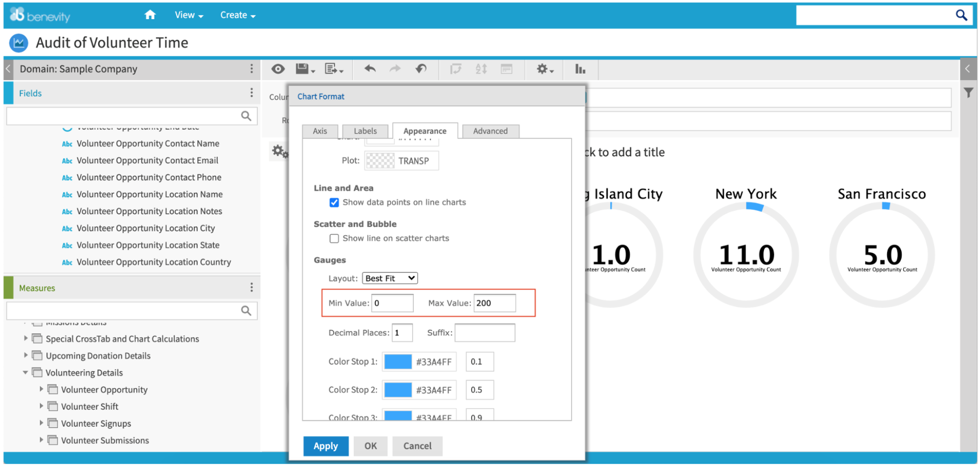Click the Max Value input field
Screen dimensions: 980x467
pos(494,303)
